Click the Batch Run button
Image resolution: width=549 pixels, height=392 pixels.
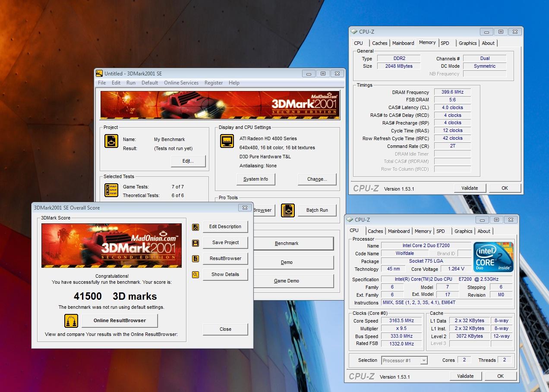coord(317,210)
